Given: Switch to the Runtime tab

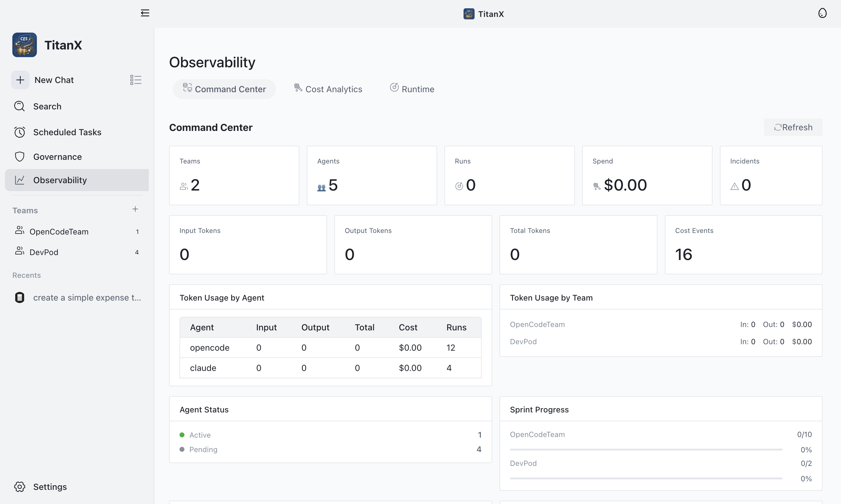Looking at the screenshot, I should click(412, 89).
